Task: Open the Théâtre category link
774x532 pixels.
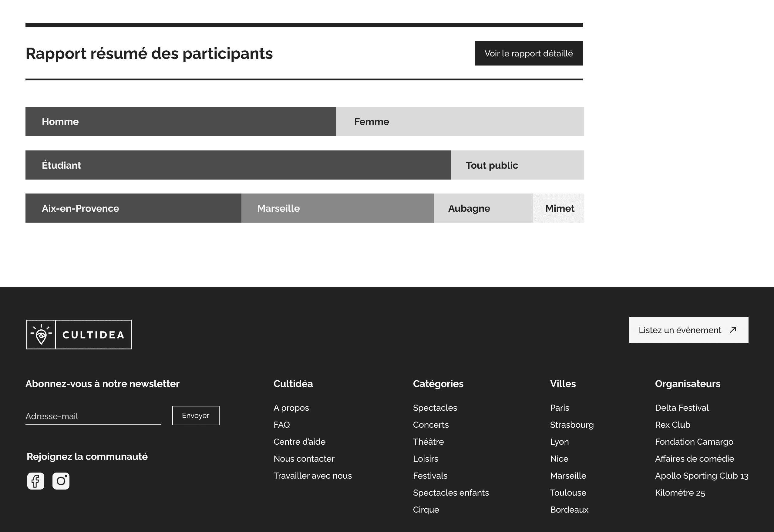Action: coord(428,442)
